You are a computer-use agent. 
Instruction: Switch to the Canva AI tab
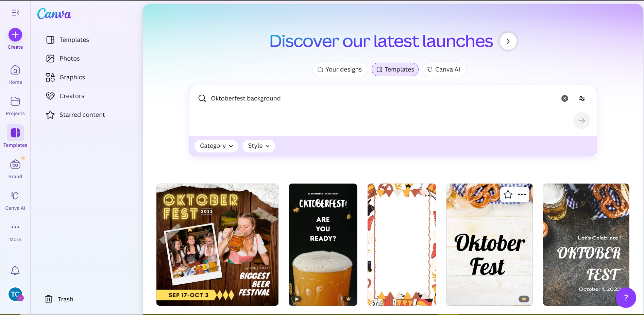[x=444, y=69]
